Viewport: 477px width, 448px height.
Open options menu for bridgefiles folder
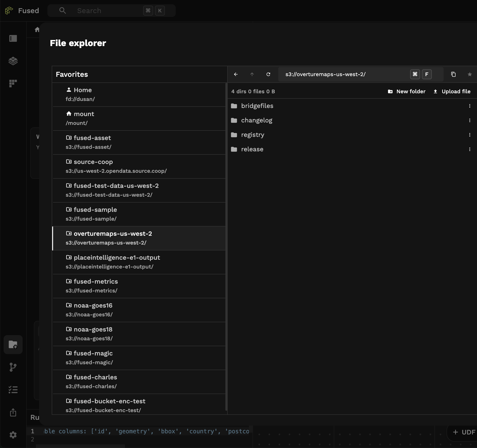tap(469, 106)
